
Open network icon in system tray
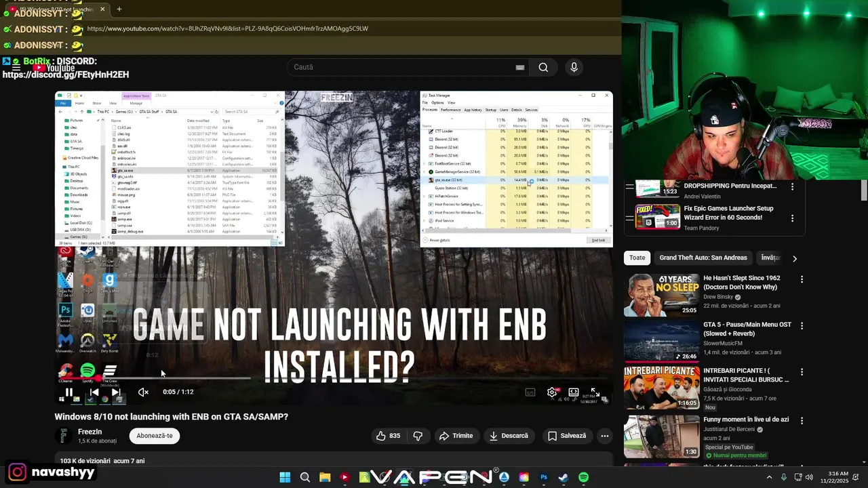(797, 477)
